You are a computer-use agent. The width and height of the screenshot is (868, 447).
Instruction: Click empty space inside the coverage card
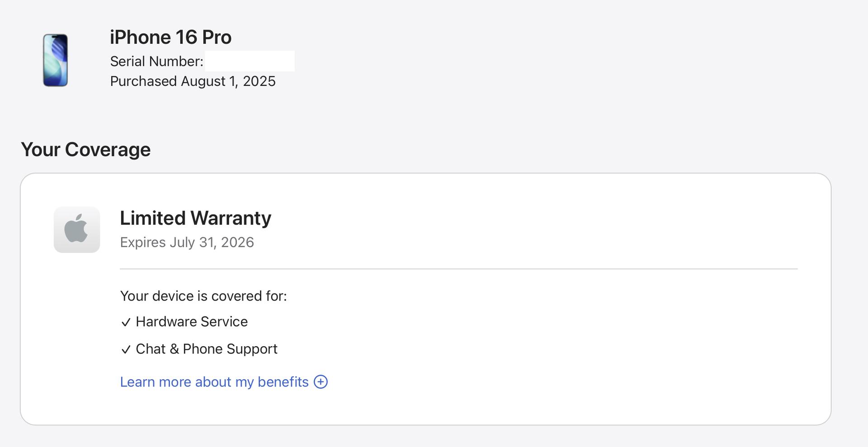click(588, 343)
